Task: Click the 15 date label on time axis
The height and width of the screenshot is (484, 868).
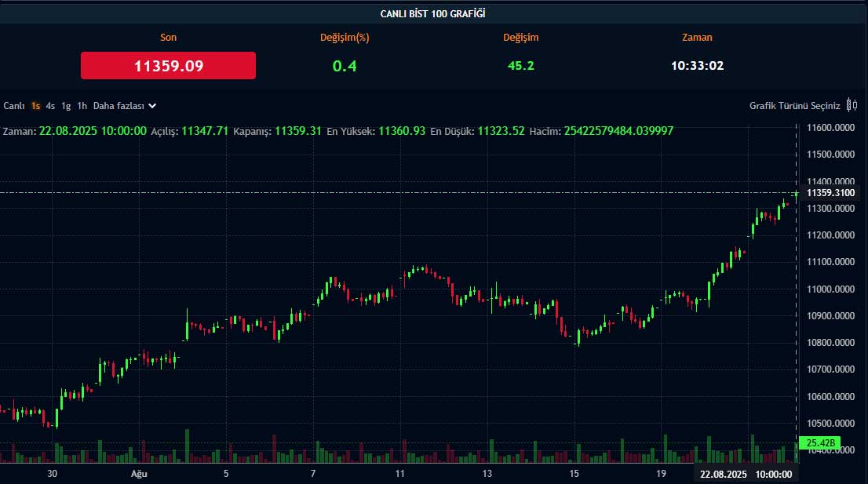Action: pyautogui.click(x=574, y=474)
